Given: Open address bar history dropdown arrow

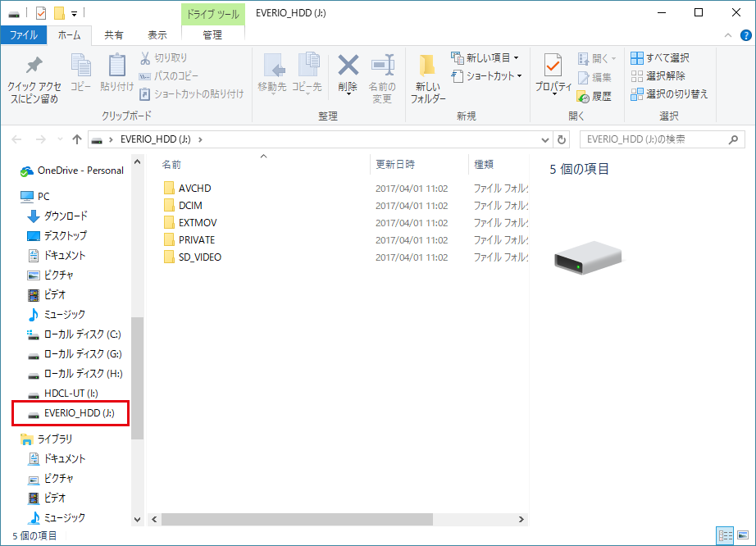Looking at the screenshot, I should 544,139.
